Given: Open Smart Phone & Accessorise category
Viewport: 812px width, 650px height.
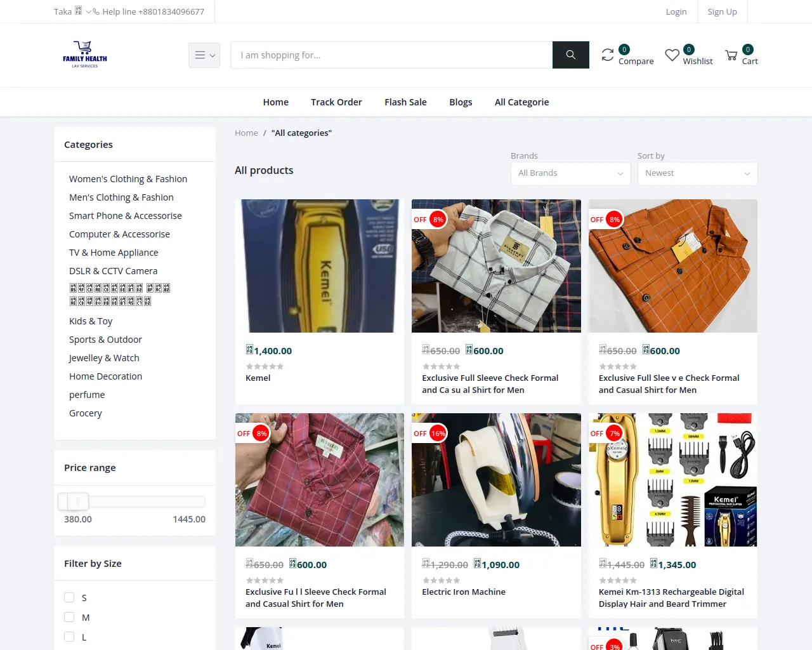Looking at the screenshot, I should pyautogui.click(x=126, y=216).
